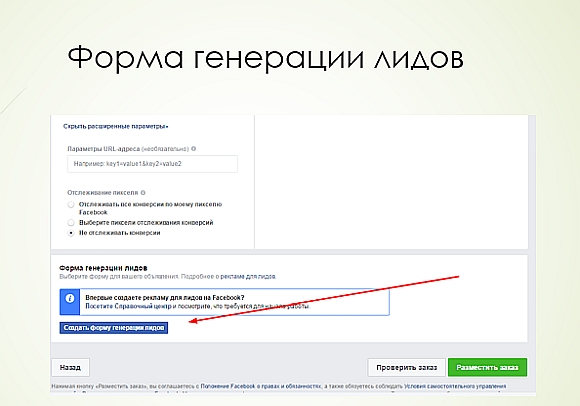Screen dimensions: 580x406
Task: Open info tooltip next to «Отслеживание пикселя»
Action: click(x=143, y=193)
